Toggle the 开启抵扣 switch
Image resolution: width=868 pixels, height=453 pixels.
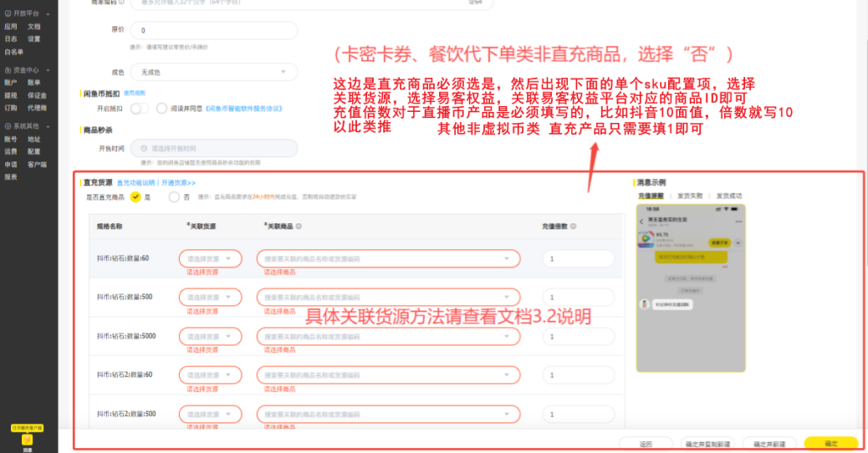pyautogui.click(x=139, y=109)
